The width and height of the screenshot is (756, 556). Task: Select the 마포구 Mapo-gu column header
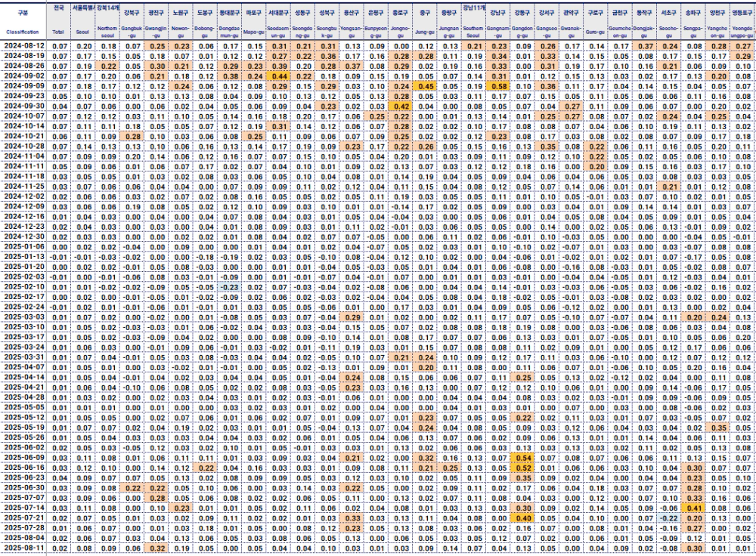254,21
